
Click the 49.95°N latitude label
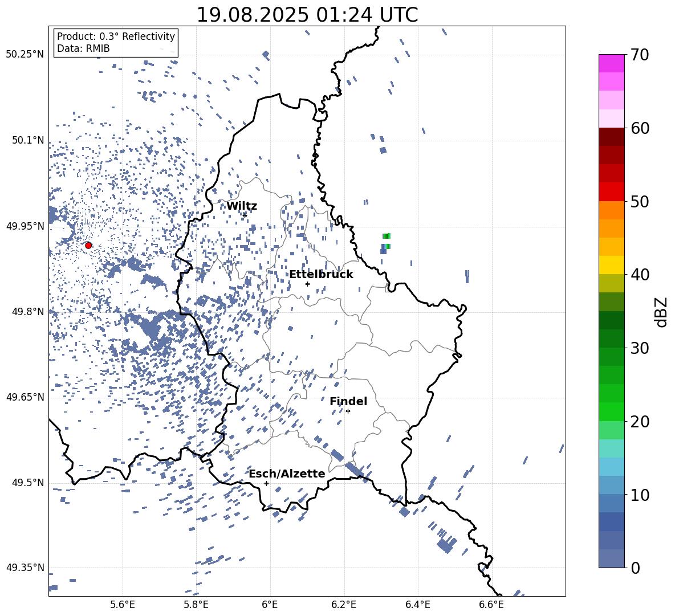(25, 226)
